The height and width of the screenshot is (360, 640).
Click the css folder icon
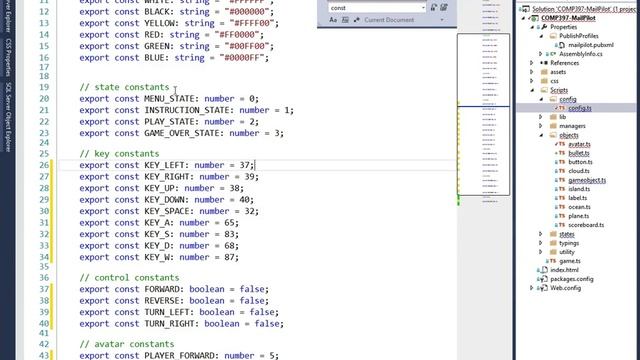[544, 81]
